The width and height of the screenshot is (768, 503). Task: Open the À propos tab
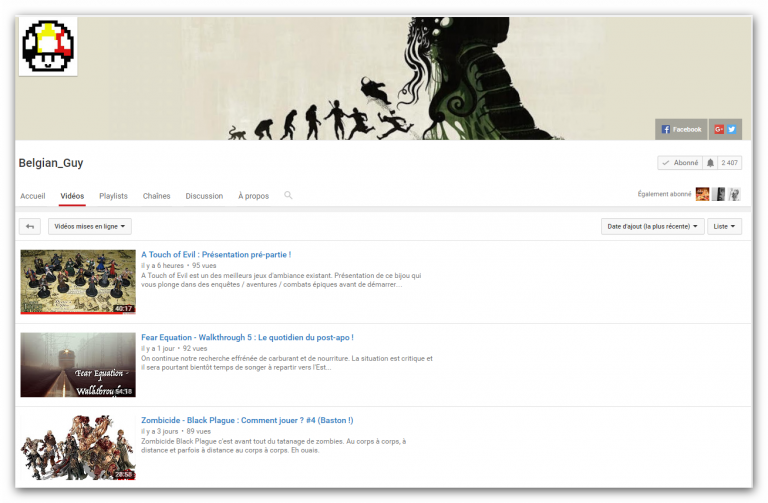pos(253,196)
